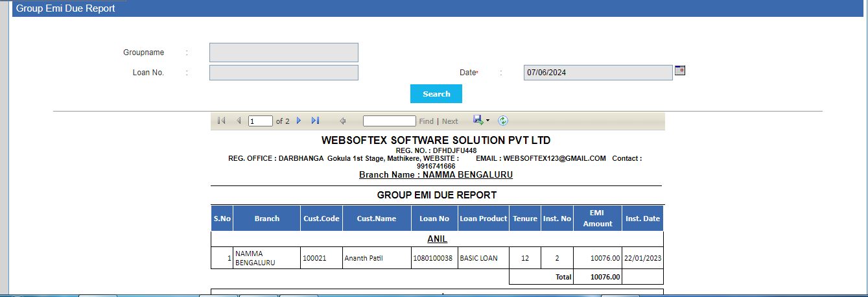The image size is (868, 297).
Task: Click the current page number box
Action: (x=260, y=121)
